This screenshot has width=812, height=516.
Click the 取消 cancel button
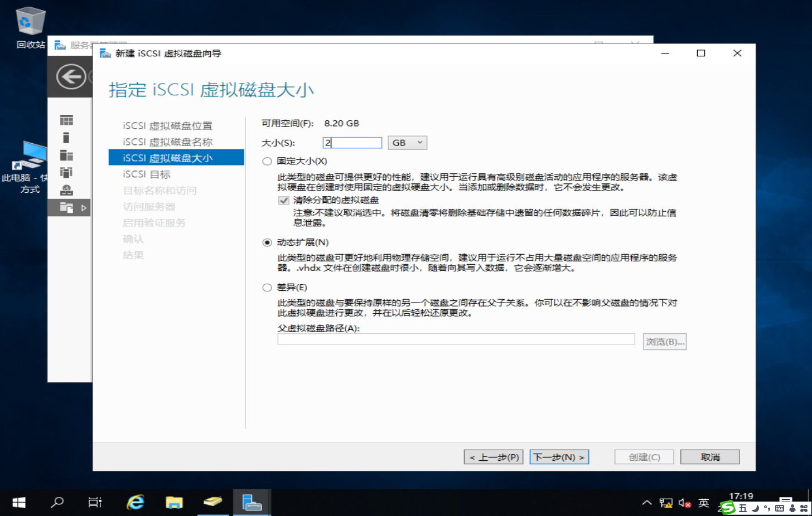710,457
